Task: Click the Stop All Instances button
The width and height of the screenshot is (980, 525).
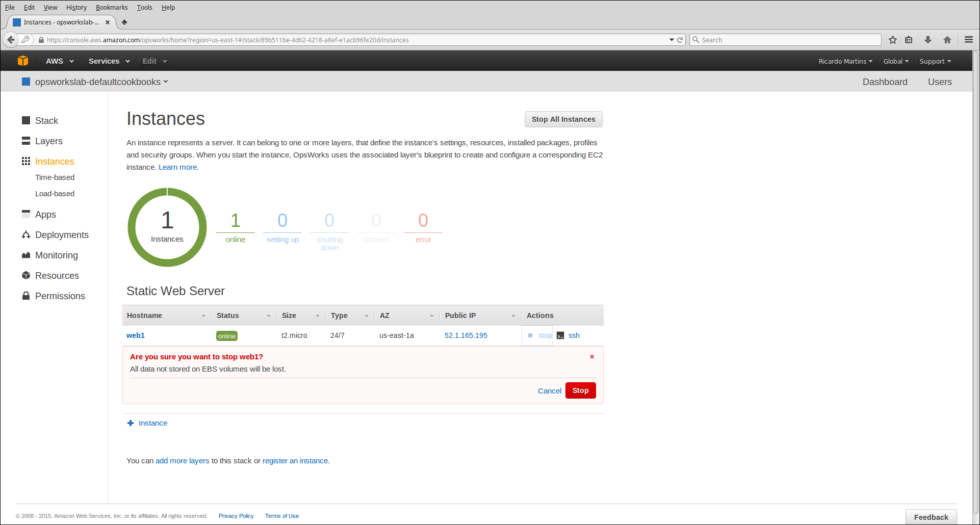Action: [563, 119]
